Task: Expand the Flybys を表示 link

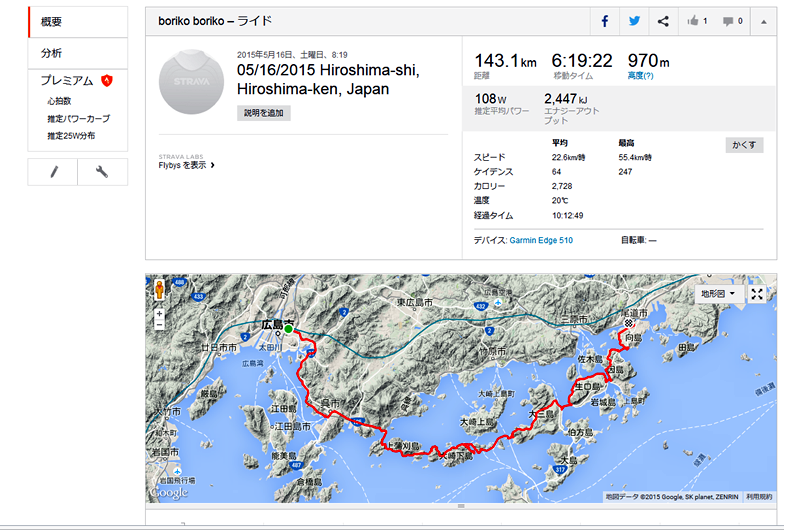Action: [186, 165]
